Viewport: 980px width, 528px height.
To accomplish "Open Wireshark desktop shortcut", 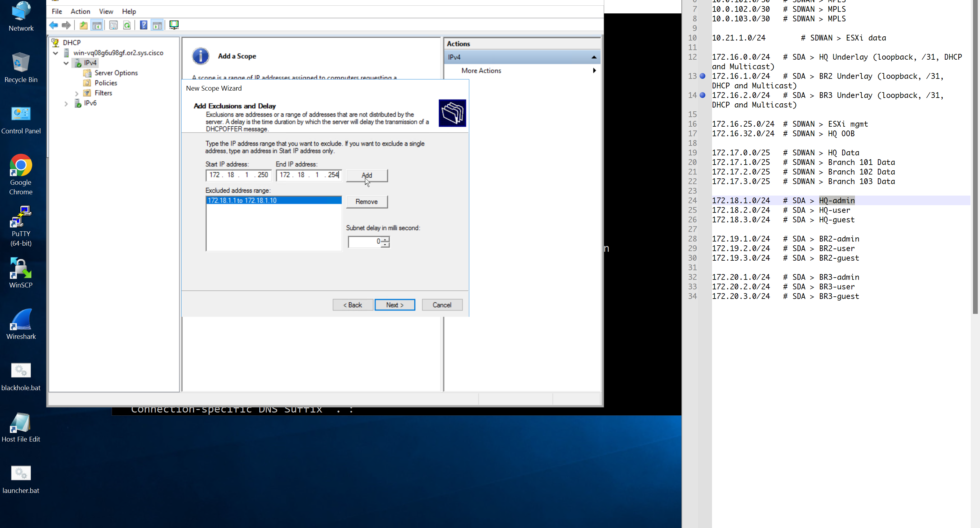I will pyautogui.click(x=21, y=324).
